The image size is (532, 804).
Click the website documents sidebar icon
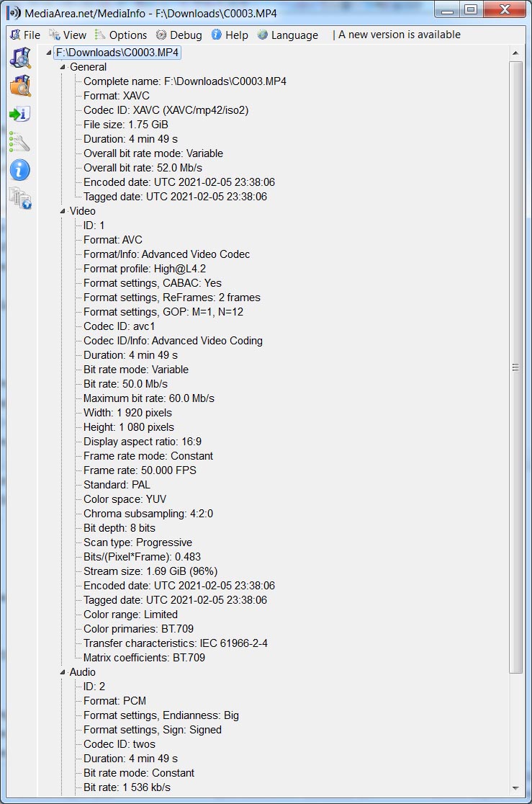click(x=20, y=198)
